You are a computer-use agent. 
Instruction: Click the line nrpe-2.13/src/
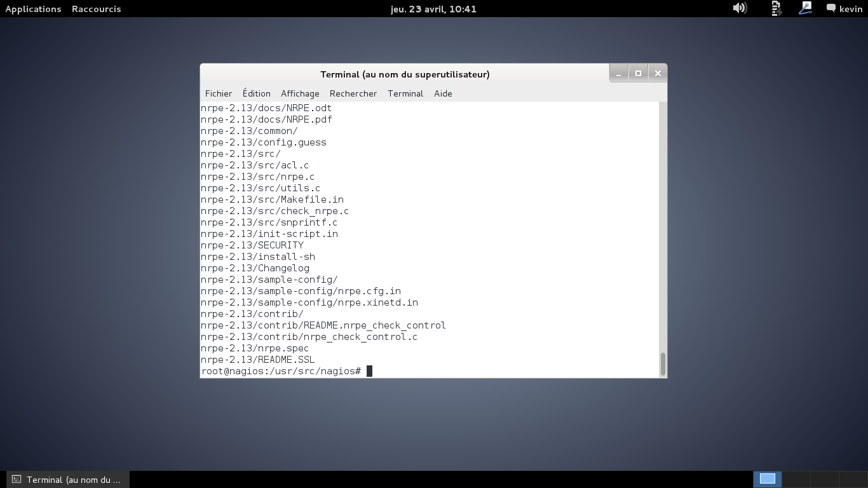pyautogui.click(x=241, y=154)
